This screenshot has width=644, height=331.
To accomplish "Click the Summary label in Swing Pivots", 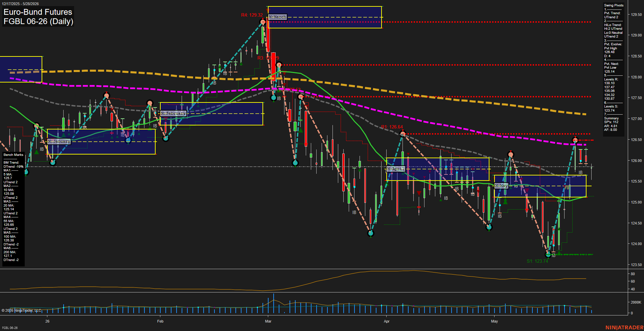I will pyautogui.click(x=611, y=118).
